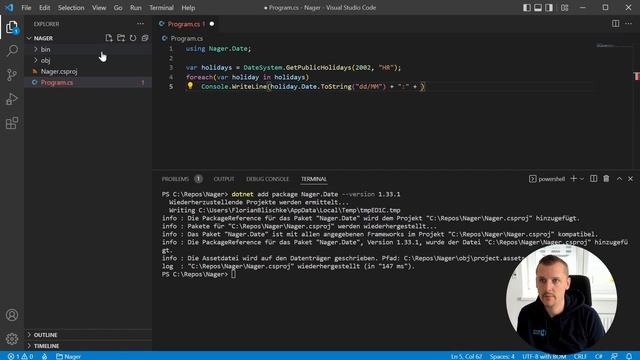Click the debug launch icon in status bar
The image size is (640, 360).
44,356
